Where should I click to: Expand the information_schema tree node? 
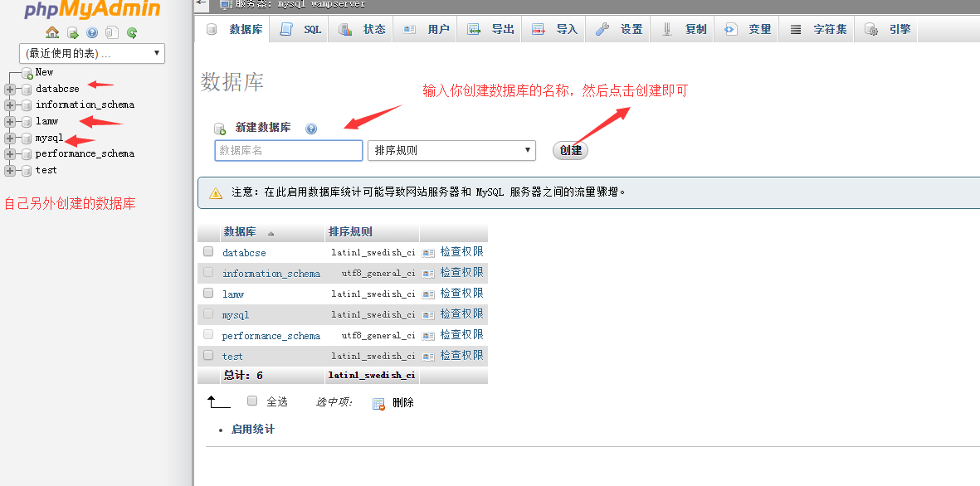[9, 105]
